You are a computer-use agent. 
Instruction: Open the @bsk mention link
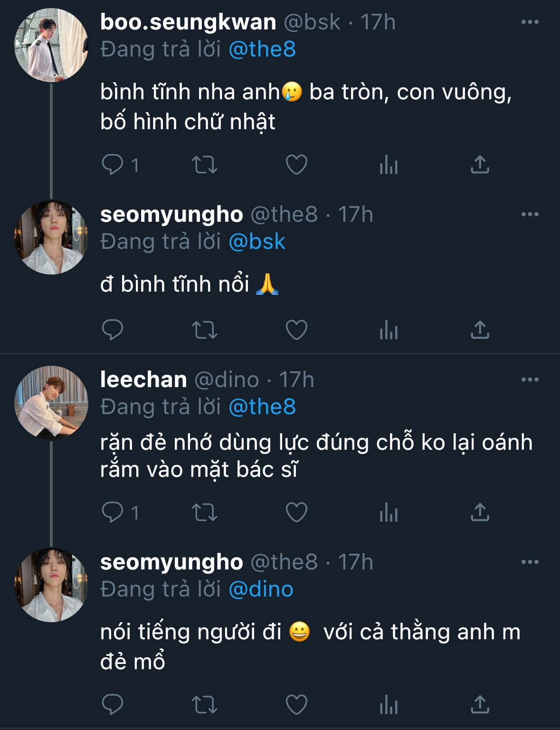(x=257, y=242)
